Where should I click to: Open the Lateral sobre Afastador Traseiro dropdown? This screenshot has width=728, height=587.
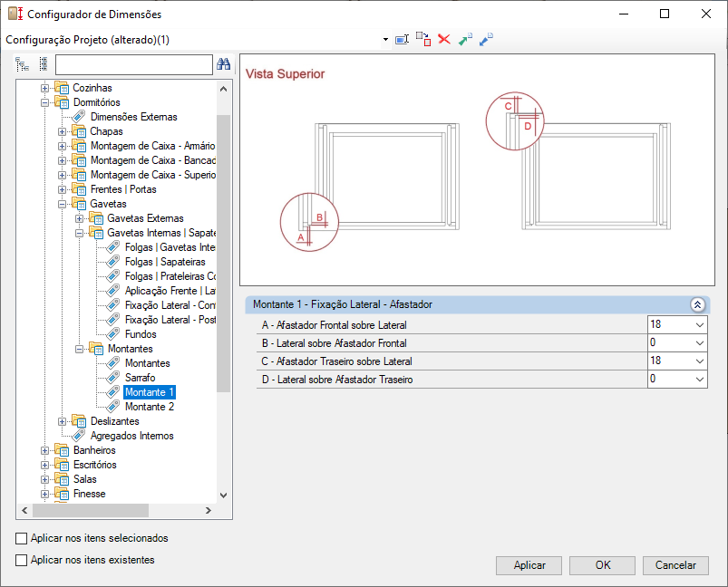696,380
